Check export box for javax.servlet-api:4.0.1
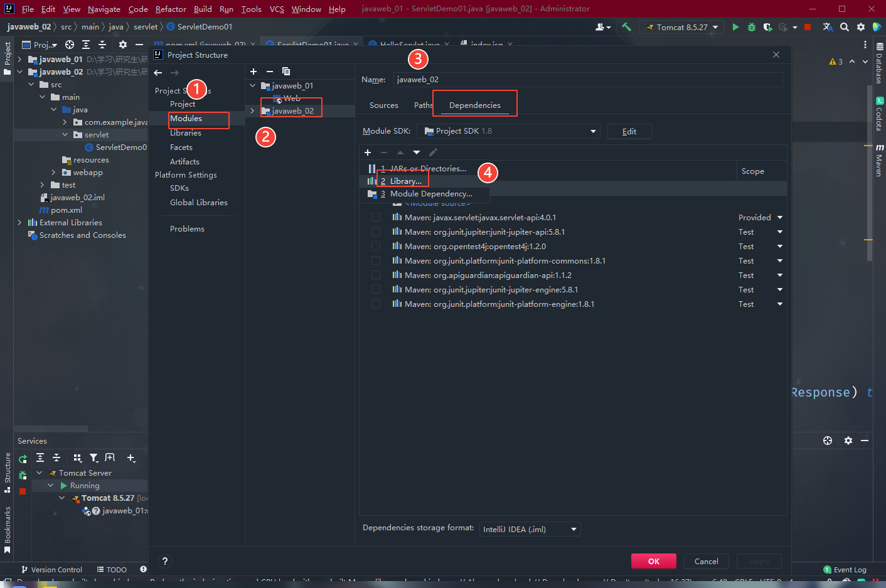886x588 pixels. pos(376,217)
